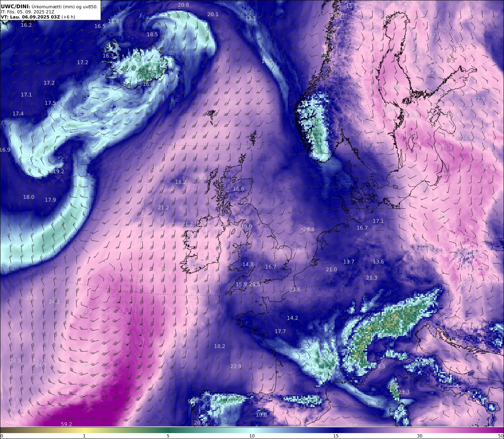Click the 20.6 value label

point(200,422)
